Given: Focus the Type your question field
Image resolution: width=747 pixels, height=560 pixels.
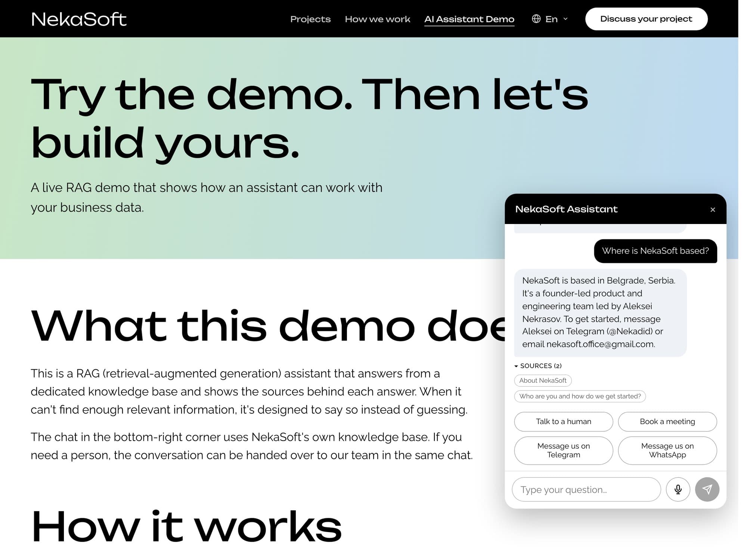Looking at the screenshot, I should pyautogui.click(x=586, y=489).
